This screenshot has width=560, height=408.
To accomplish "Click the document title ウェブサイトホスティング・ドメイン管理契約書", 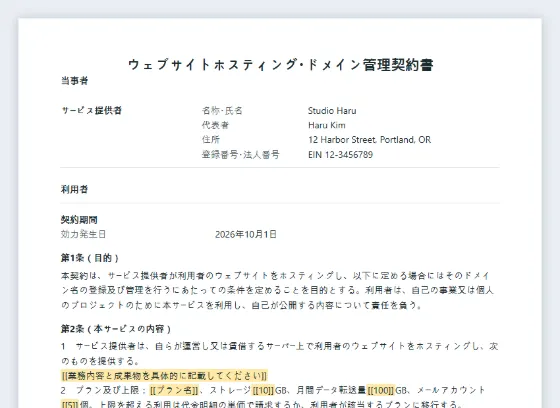I will [x=280, y=65].
